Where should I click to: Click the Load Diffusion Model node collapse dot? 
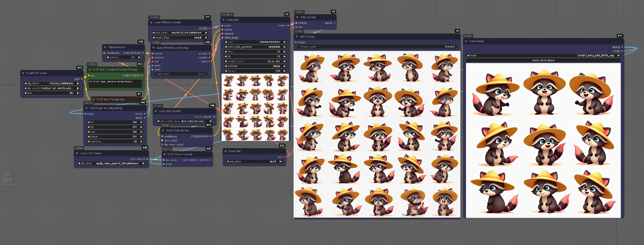tap(152, 22)
